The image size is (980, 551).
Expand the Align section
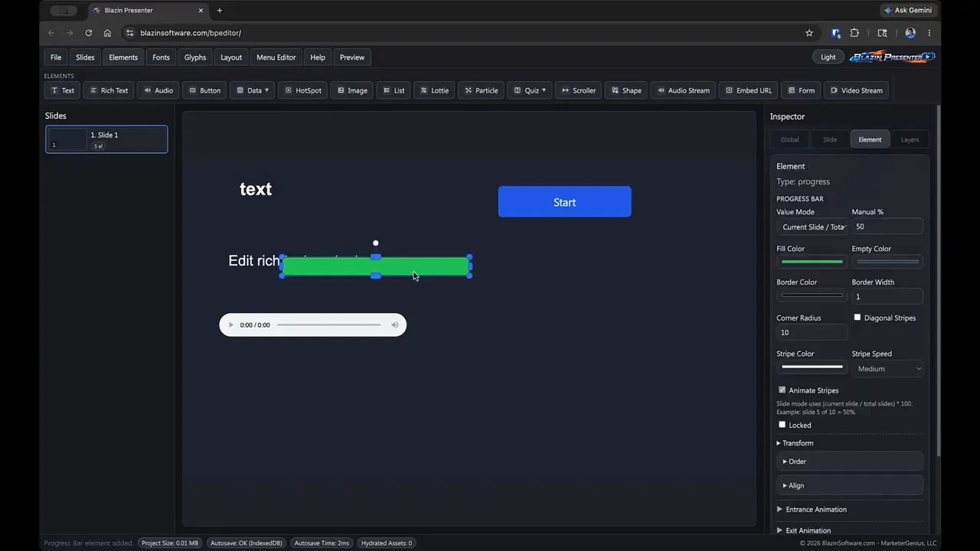[850, 485]
